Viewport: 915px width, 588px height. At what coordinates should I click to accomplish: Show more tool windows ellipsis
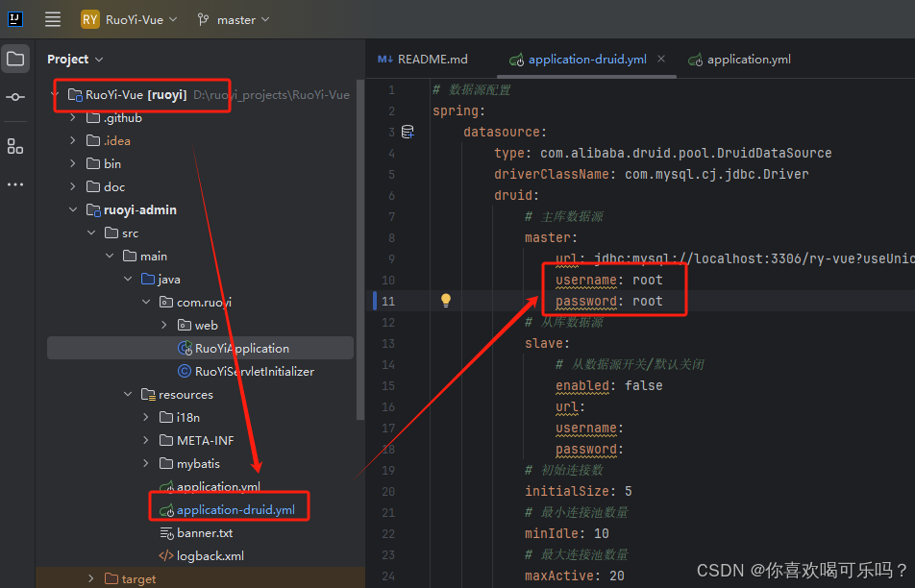pyautogui.click(x=15, y=184)
